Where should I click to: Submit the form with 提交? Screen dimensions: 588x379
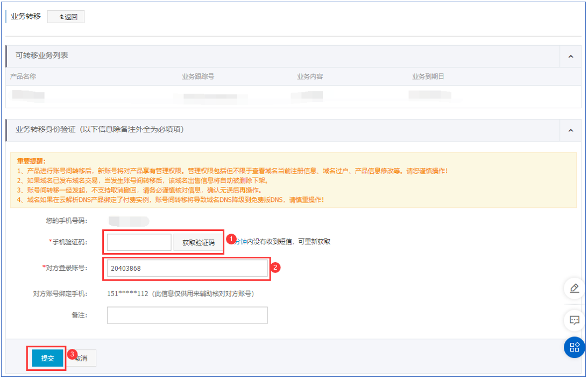47,359
